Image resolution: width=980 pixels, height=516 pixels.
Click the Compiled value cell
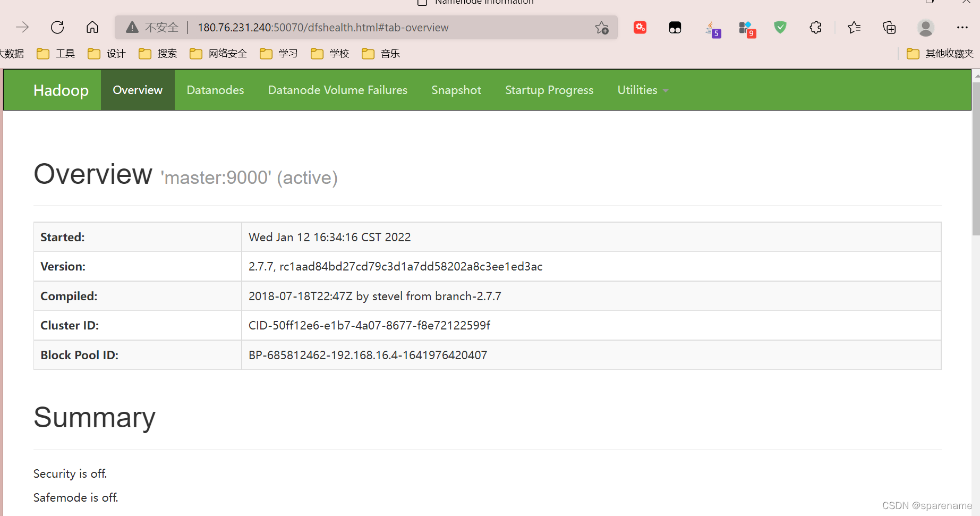591,296
